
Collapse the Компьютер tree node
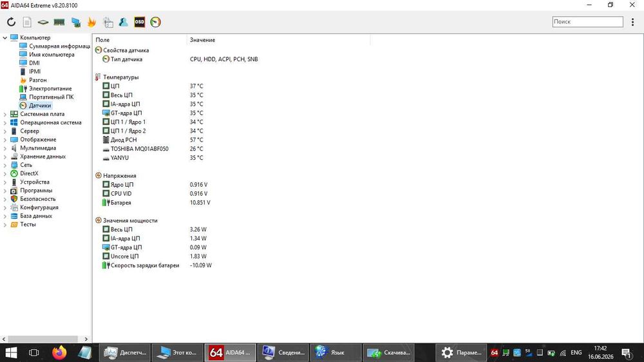coord(5,37)
